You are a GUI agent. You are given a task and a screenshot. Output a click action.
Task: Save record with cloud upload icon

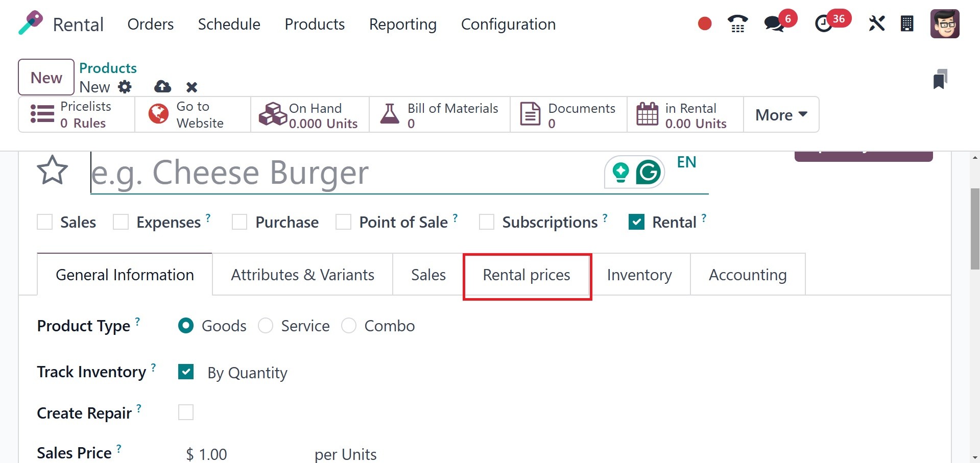[162, 87]
